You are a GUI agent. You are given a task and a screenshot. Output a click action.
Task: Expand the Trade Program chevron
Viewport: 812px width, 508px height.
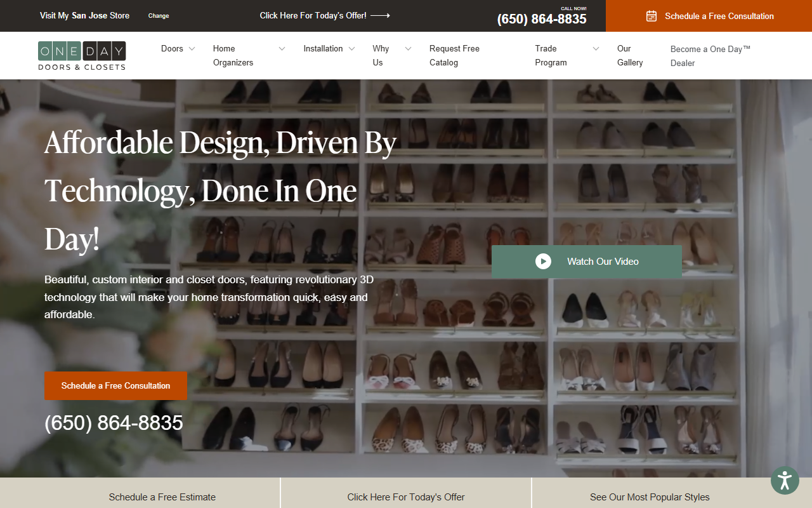[x=596, y=49]
